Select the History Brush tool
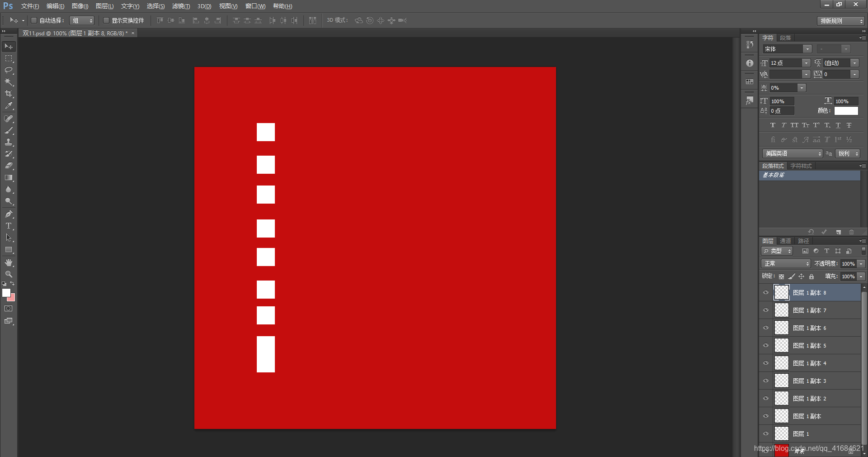Image resolution: width=868 pixels, height=457 pixels. point(9,154)
